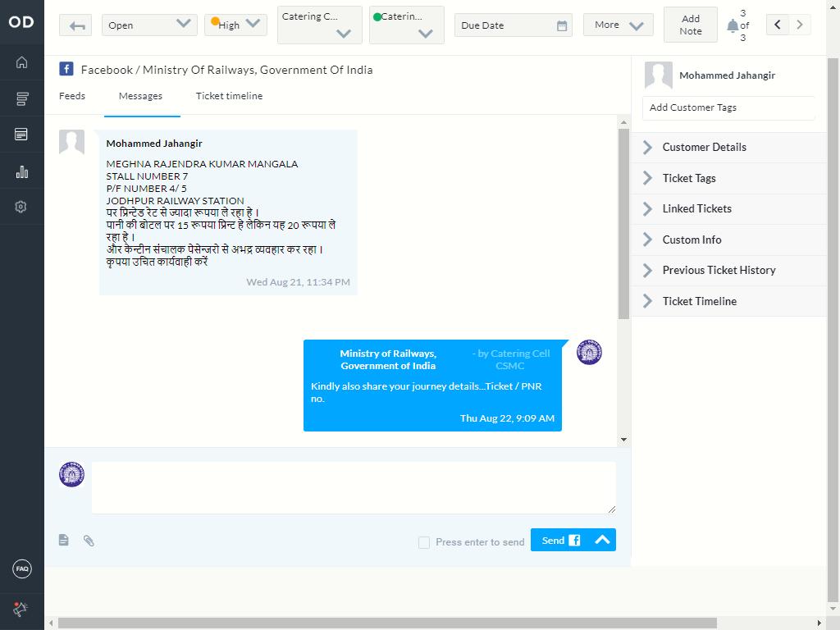Click the Mohammed Jahangir name in the right panel
The height and width of the screenshot is (630, 840).
coord(727,75)
